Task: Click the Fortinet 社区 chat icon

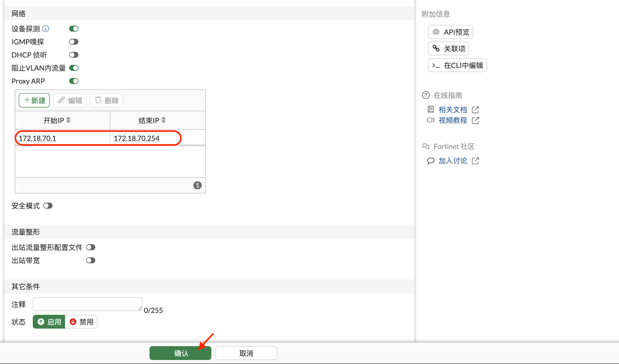Action: pos(426,146)
